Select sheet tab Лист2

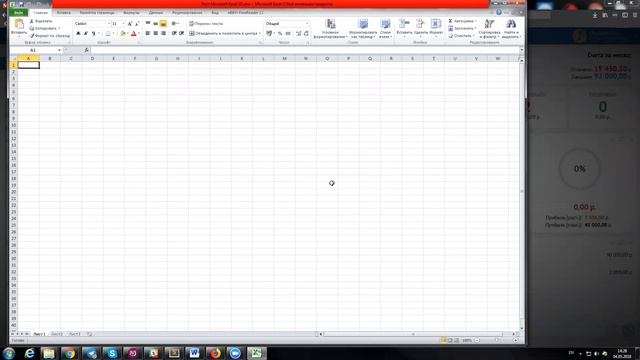pyautogui.click(x=56, y=334)
